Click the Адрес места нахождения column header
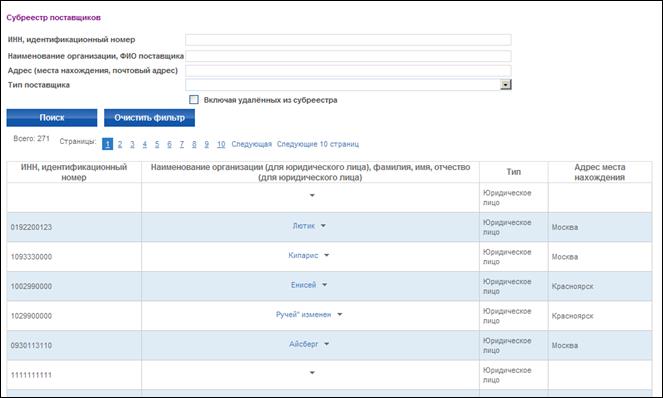 600,172
